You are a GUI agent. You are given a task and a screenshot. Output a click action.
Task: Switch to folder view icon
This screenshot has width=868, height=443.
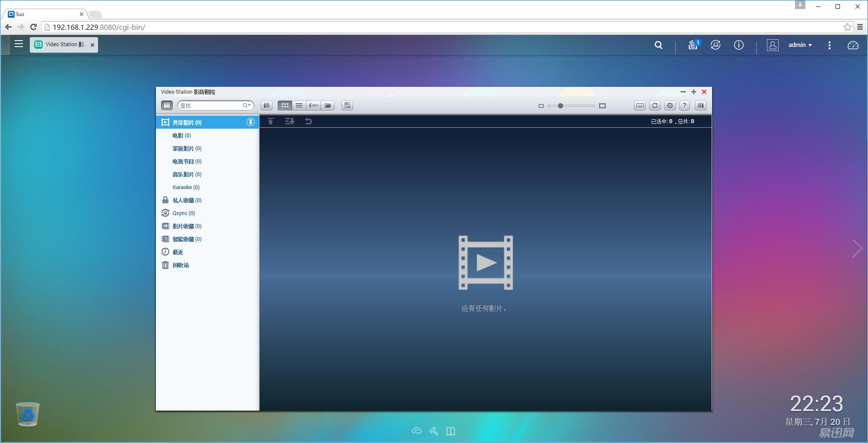click(328, 105)
